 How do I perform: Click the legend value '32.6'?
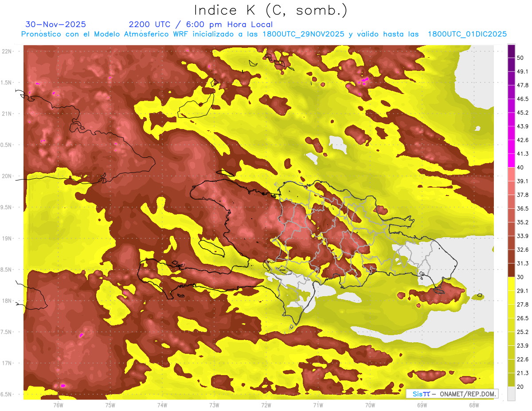click(x=523, y=250)
